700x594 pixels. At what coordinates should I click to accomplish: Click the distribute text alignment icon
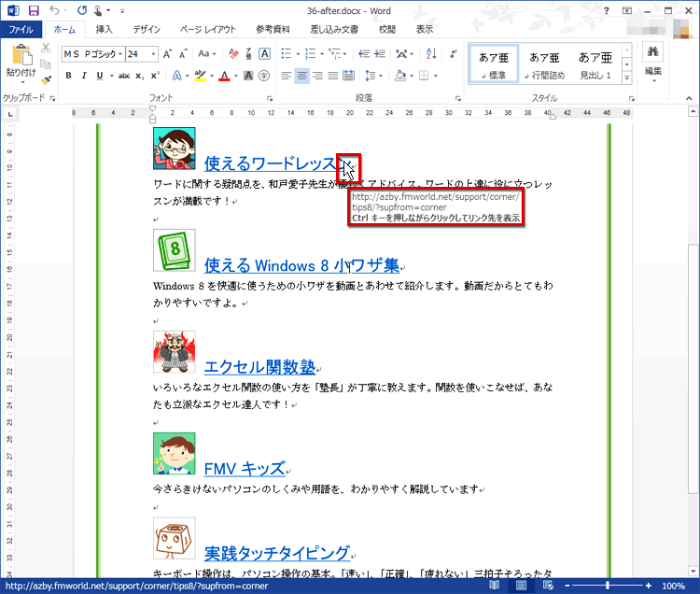348,76
